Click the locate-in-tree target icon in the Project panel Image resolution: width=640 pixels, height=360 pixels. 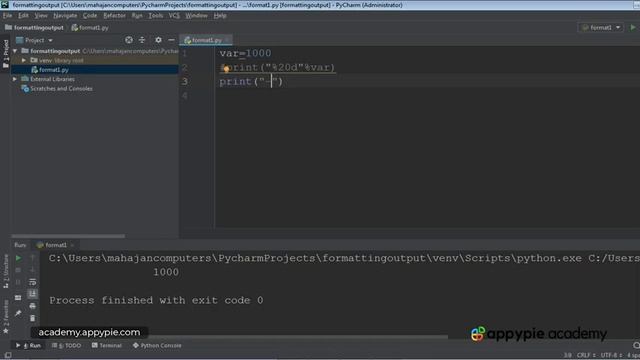[x=129, y=40]
